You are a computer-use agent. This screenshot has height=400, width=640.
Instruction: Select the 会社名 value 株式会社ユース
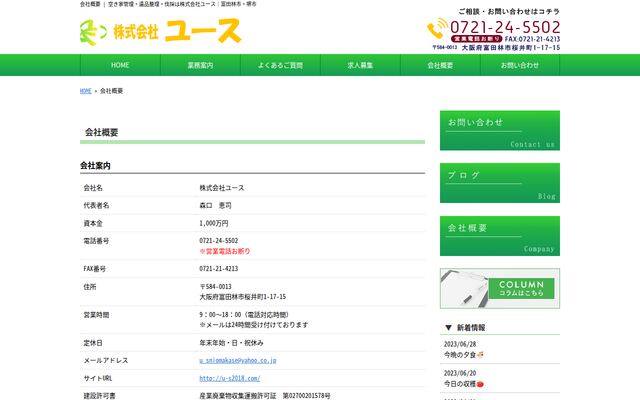click(222, 188)
